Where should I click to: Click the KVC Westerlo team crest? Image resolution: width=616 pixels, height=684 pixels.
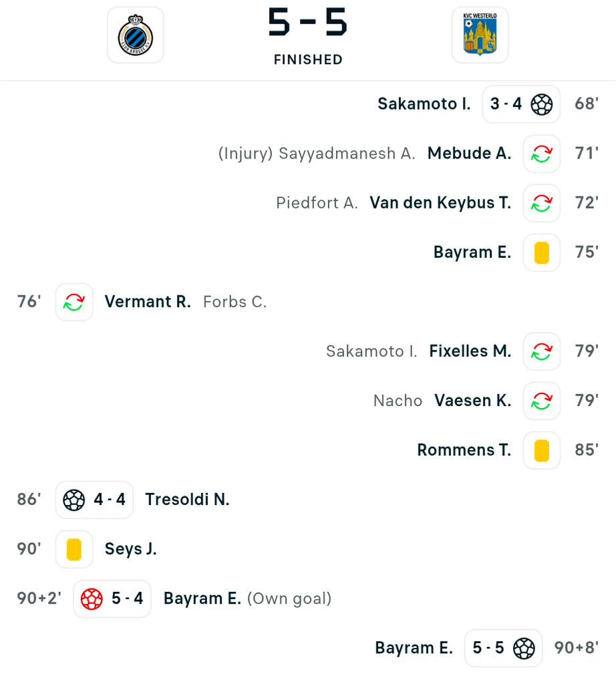click(480, 35)
